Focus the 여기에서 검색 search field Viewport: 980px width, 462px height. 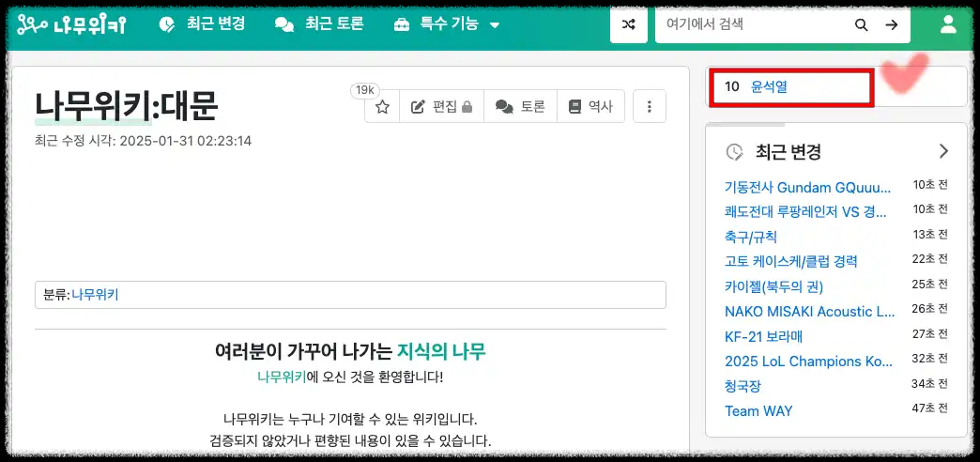pyautogui.click(x=752, y=25)
